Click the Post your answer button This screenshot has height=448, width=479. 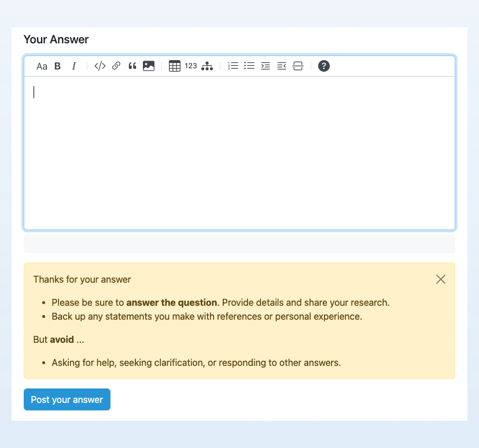[67, 399]
